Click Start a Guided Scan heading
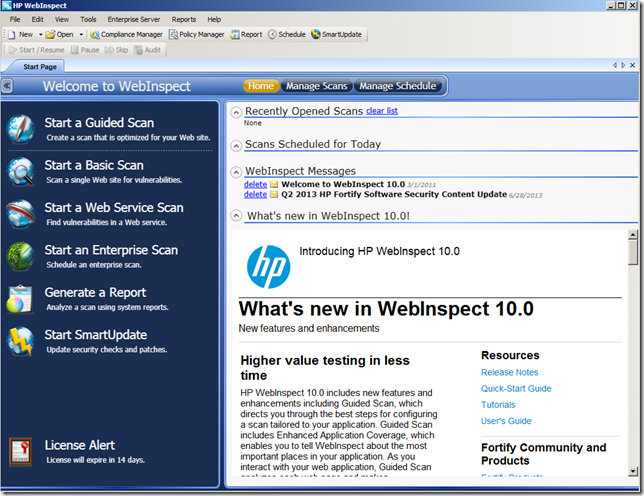 [x=99, y=123]
